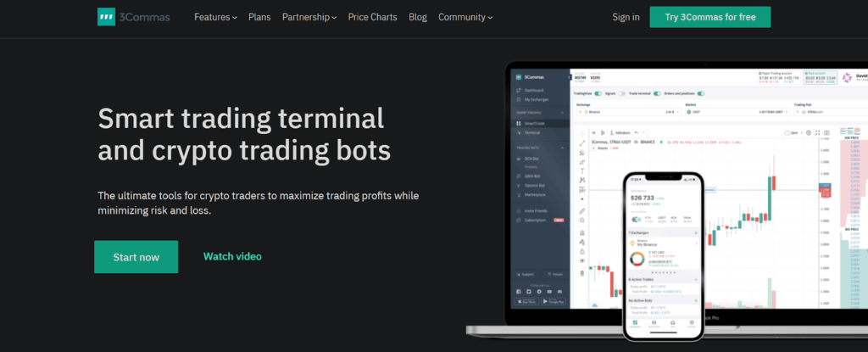The width and height of the screenshot is (868, 352).
Task: Select the Real account box
Action: (x=821, y=77)
